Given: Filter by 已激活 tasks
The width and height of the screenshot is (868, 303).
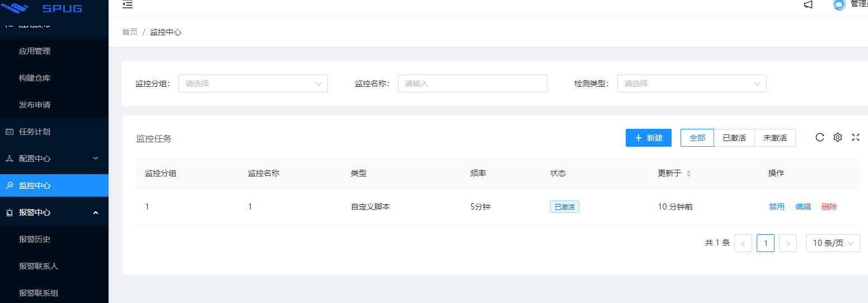Looking at the screenshot, I should (734, 138).
